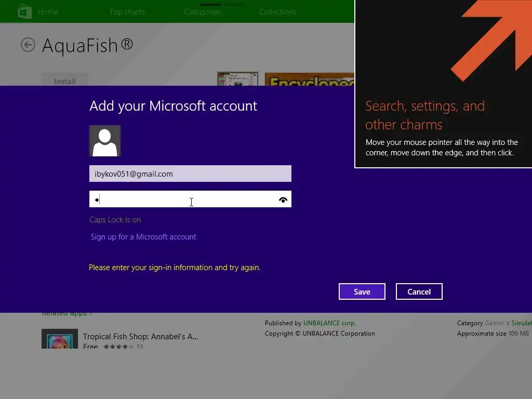This screenshot has height=399, width=532.
Task: Click the Copyright UNBALANCE Corporation text
Action: pyautogui.click(x=320, y=334)
